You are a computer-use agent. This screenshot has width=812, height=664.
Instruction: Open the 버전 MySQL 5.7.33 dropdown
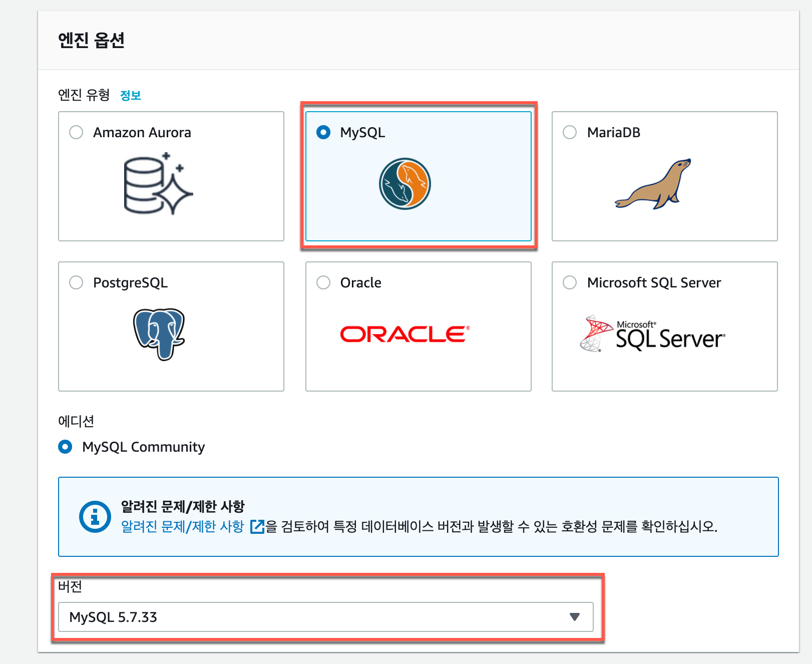(x=326, y=617)
